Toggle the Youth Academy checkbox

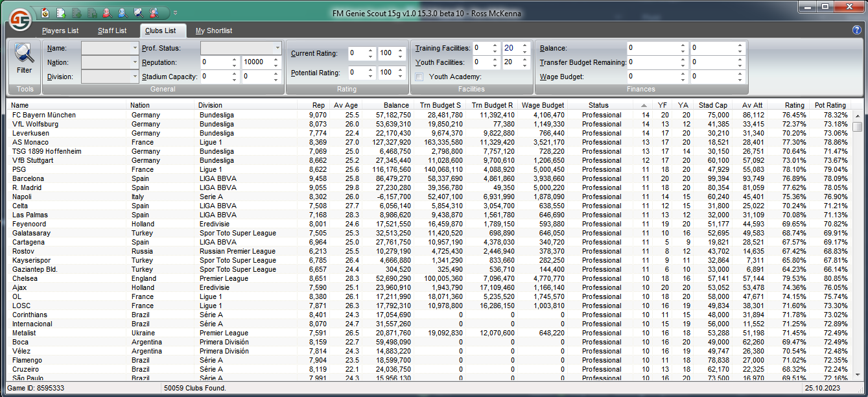[x=419, y=77]
